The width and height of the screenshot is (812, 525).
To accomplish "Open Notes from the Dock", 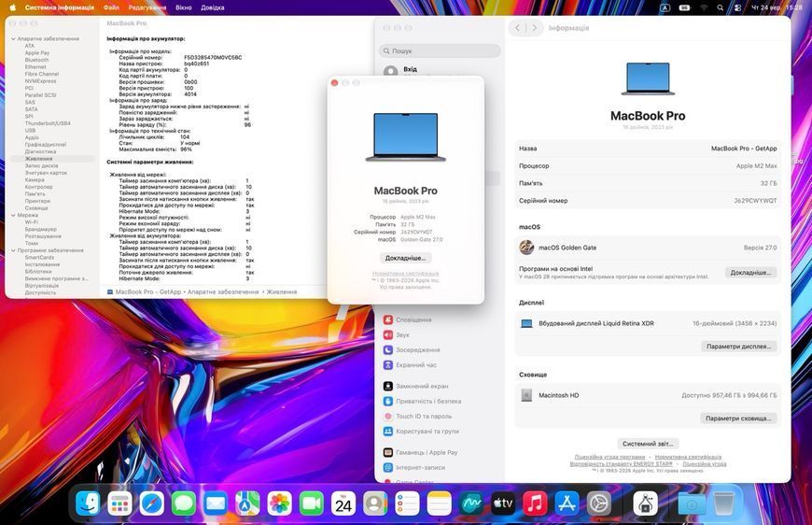I will [x=440, y=504].
